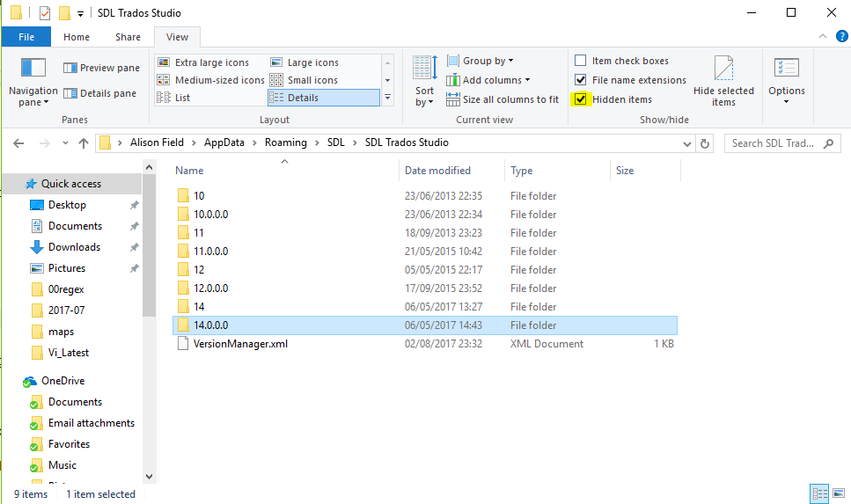Open the Navigation pane menu
This screenshot has width=851, height=504.
[33, 82]
